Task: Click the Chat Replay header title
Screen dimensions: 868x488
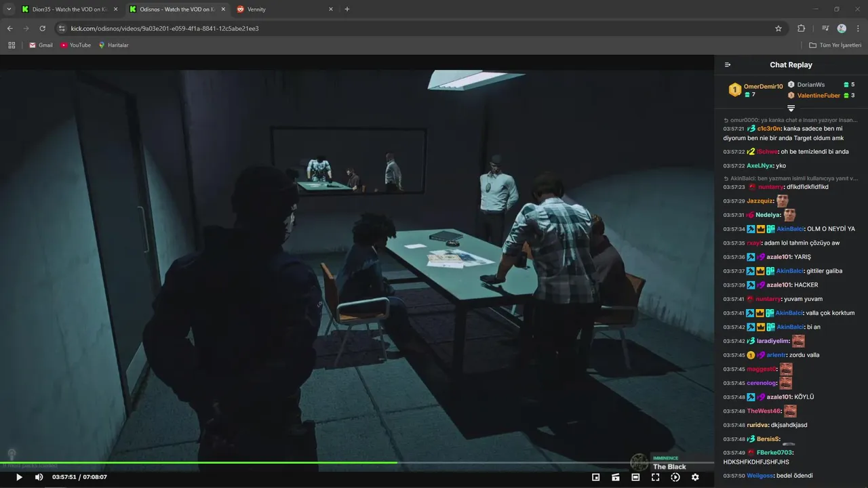Action: tap(791, 65)
